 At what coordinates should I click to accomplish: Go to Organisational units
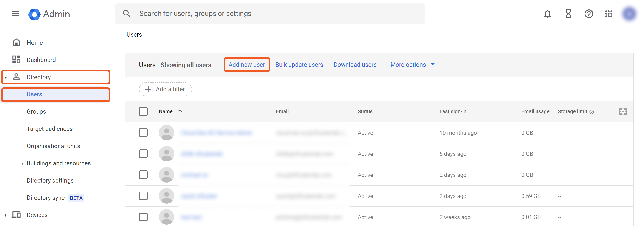[x=53, y=146]
